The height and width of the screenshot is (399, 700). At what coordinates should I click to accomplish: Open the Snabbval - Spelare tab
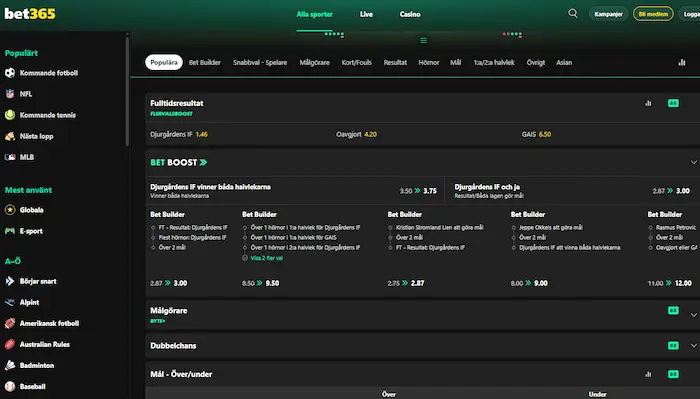pyautogui.click(x=260, y=62)
